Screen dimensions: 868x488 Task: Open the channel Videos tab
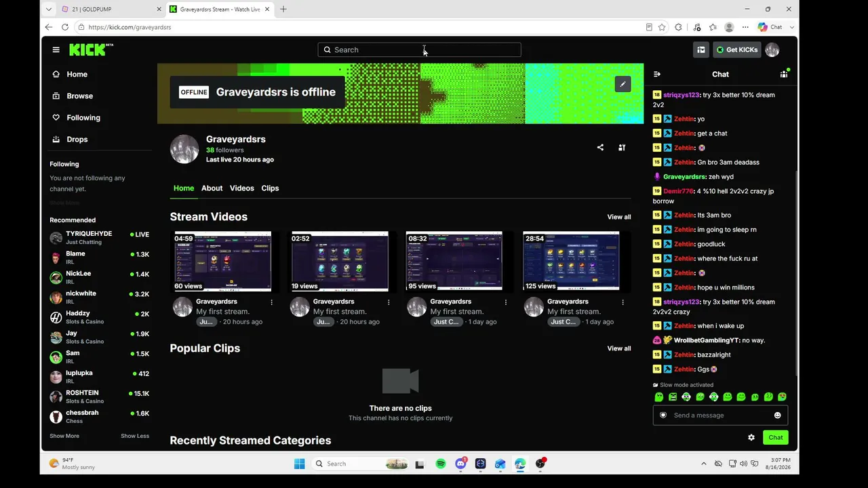(241, 188)
